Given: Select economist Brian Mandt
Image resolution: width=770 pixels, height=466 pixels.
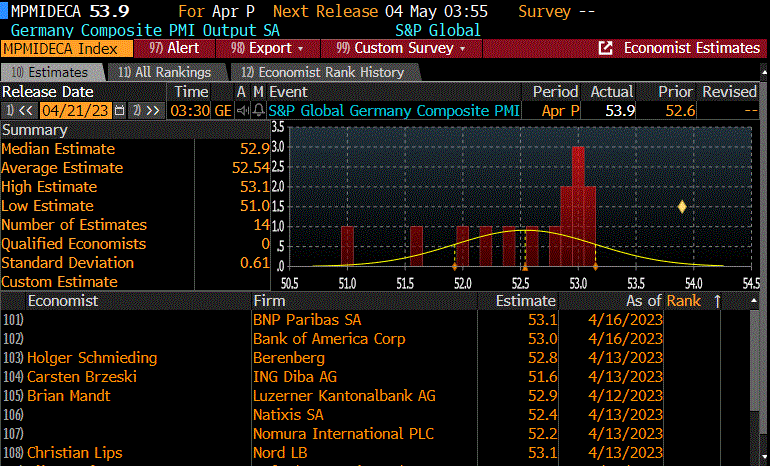Looking at the screenshot, I should 69,396.
